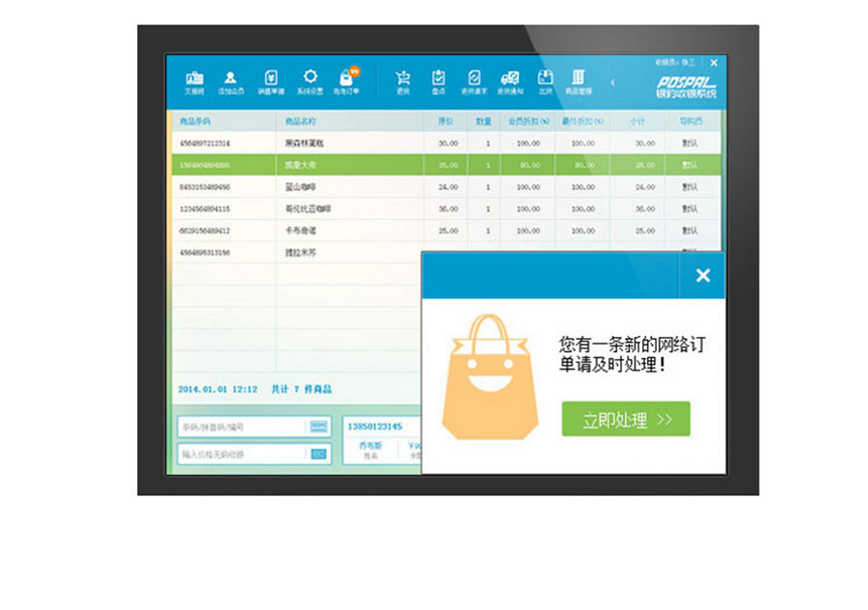Click the 原价 column header
The image size is (868, 610).
click(x=446, y=122)
